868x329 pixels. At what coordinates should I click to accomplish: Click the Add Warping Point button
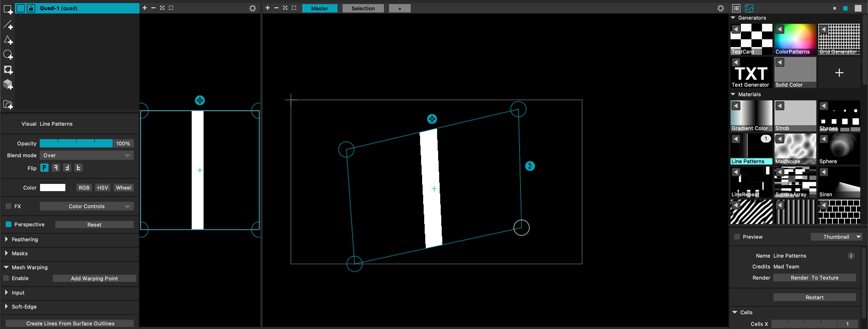coord(94,278)
